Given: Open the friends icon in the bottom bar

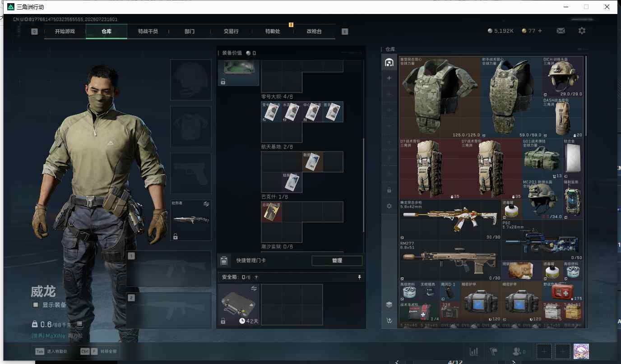Looking at the screenshot, I should (x=518, y=351).
